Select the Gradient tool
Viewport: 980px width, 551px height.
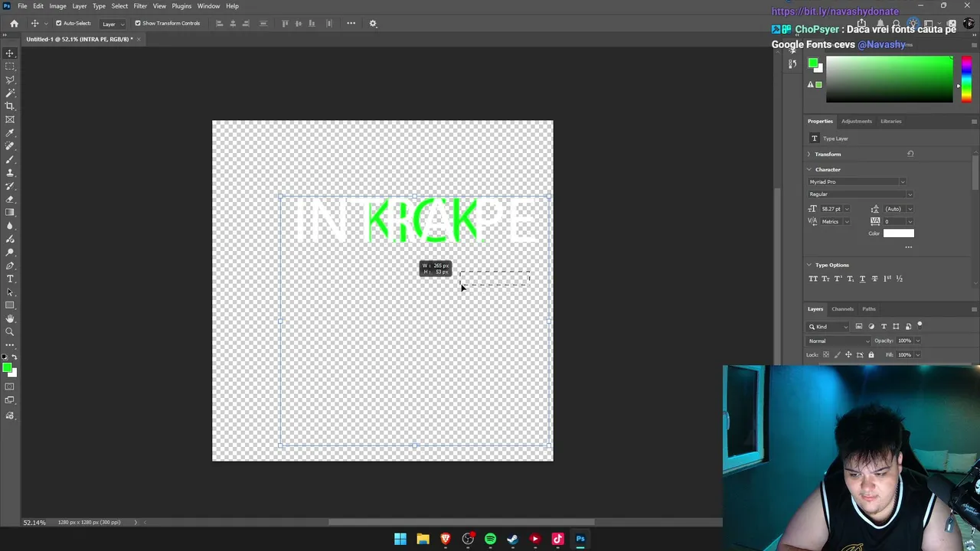coord(10,213)
